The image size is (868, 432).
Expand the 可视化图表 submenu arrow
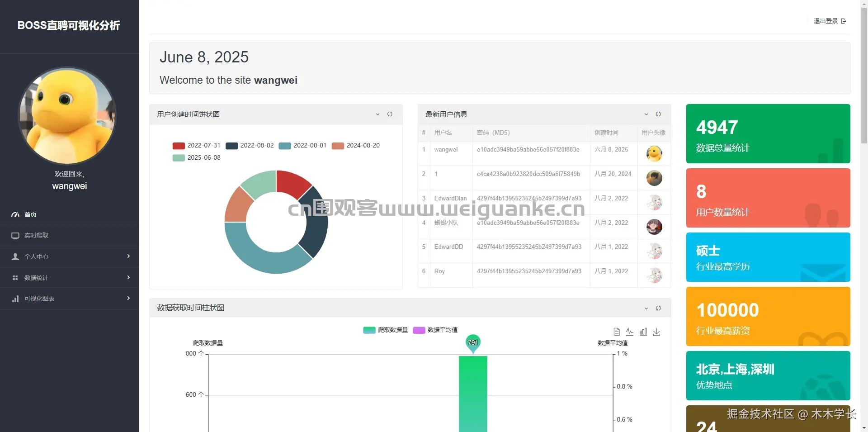[128, 298]
